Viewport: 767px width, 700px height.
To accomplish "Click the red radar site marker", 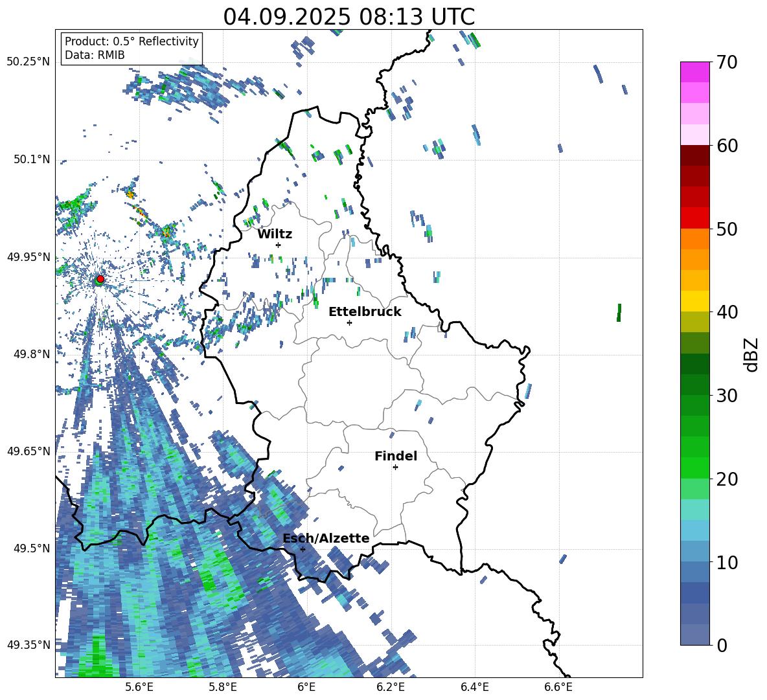I will (100, 278).
